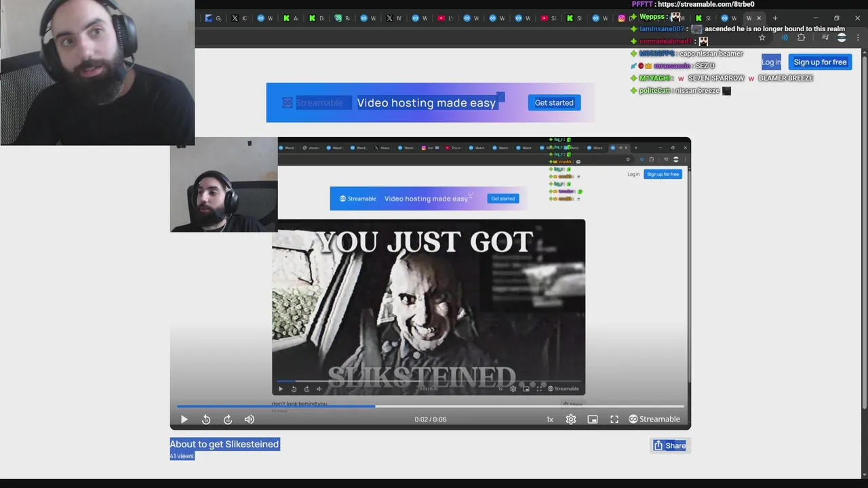This screenshot has height=488, width=868.
Task: Click the rewind seconds icon
Action: point(206,420)
